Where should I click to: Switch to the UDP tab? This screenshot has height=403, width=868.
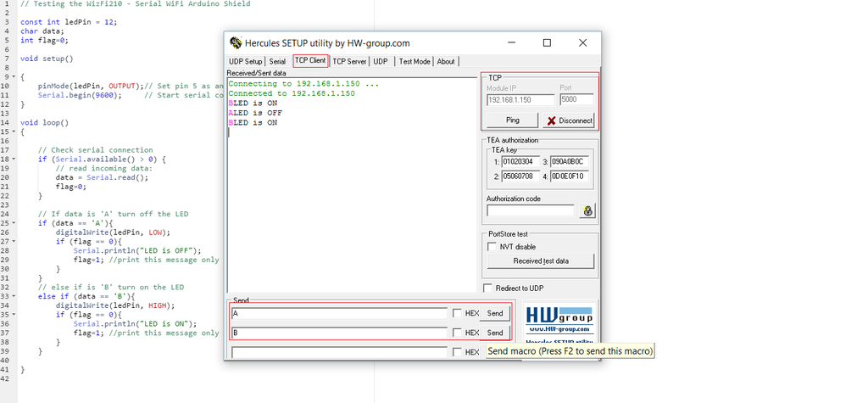381,62
